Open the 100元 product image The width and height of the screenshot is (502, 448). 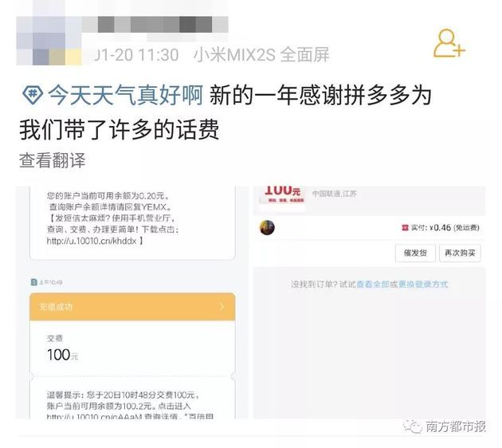click(x=282, y=195)
